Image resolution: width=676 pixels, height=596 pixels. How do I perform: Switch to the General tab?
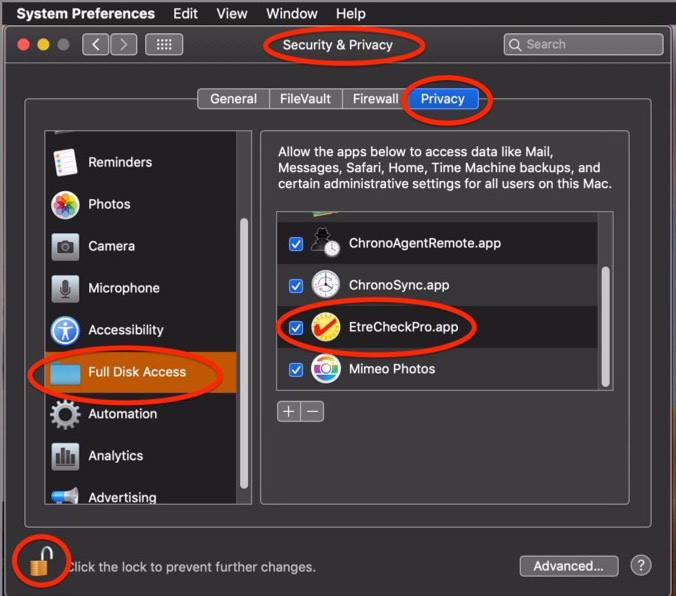(x=233, y=99)
